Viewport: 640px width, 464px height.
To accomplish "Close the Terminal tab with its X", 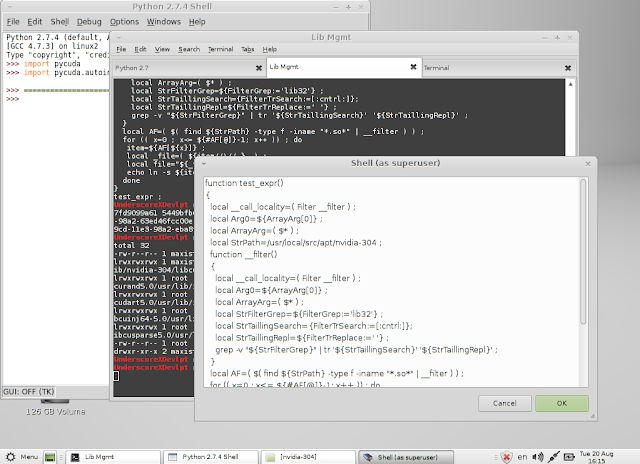I will (567, 68).
